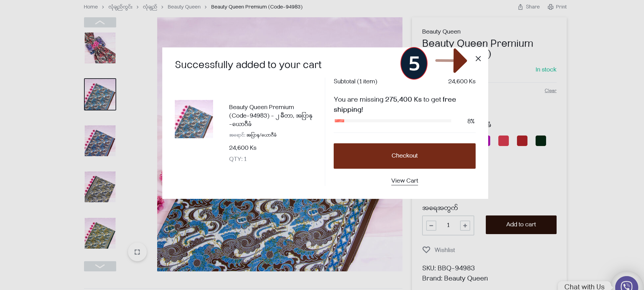Open Beauty Queen breadcrumb link
The width and height of the screenshot is (644, 290).
(x=184, y=7)
